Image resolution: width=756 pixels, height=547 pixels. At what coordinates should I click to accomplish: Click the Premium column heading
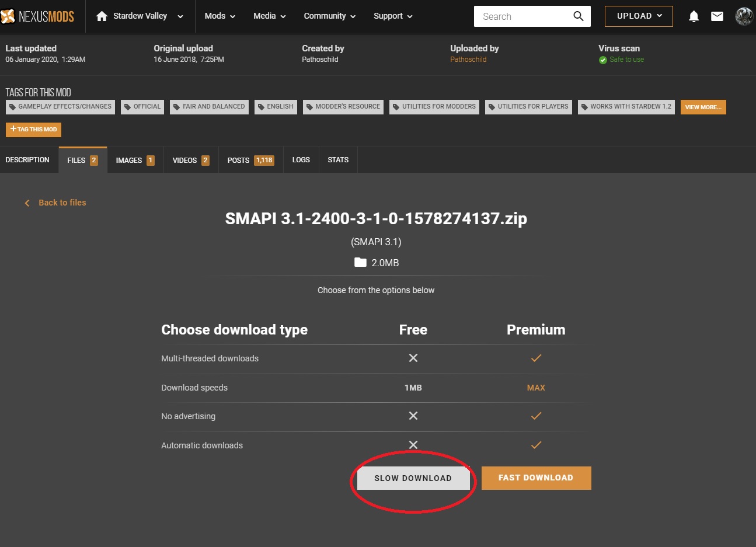tap(536, 330)
